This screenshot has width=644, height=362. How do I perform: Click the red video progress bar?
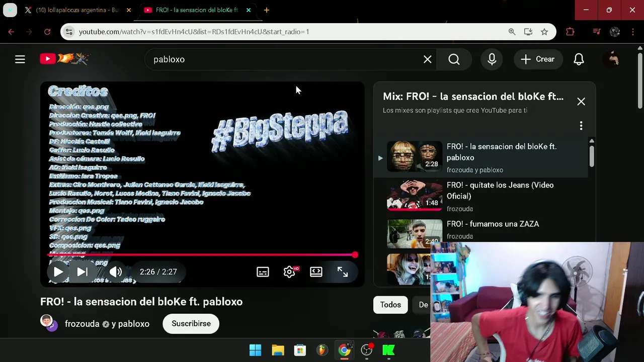tap(202, 255)
